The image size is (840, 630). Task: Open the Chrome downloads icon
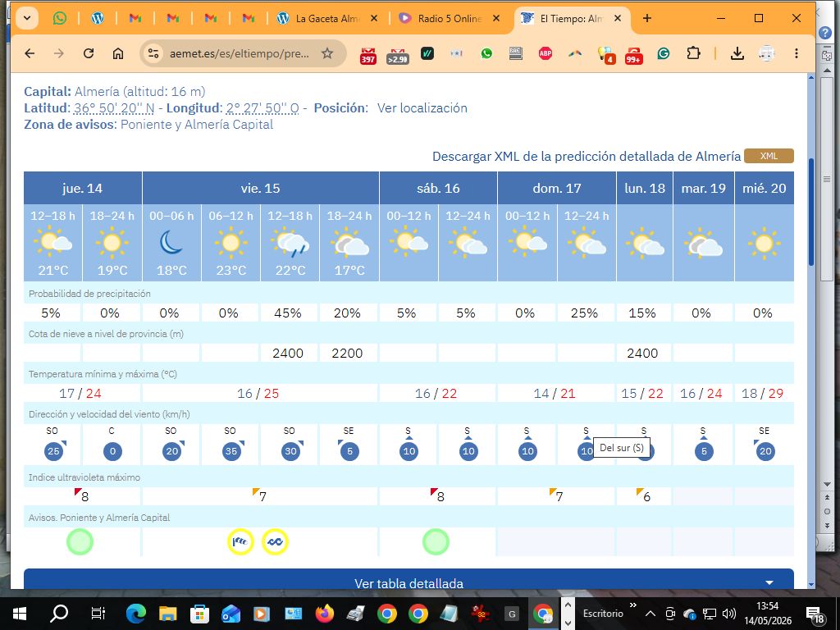(737, 53)
